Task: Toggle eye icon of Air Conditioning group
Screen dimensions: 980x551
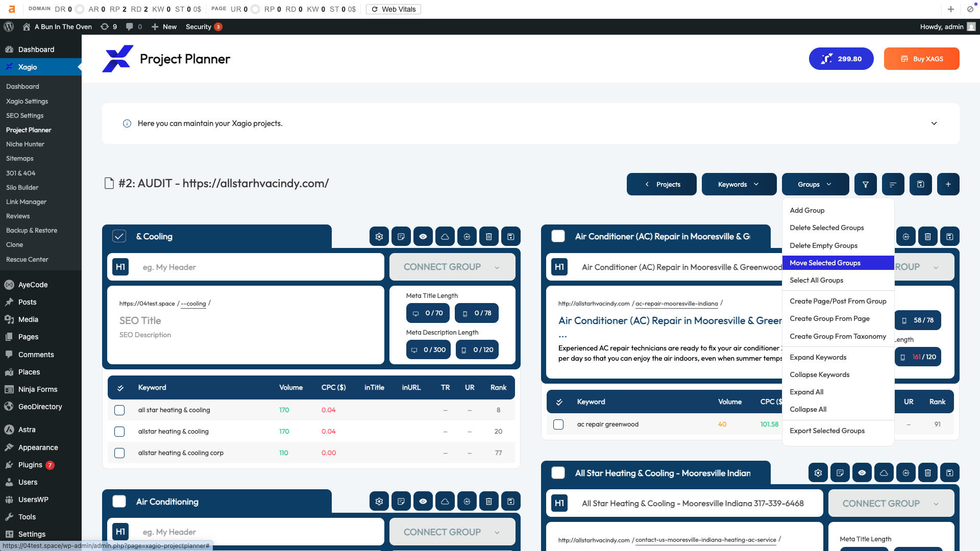Action: (x=423, y=502)
